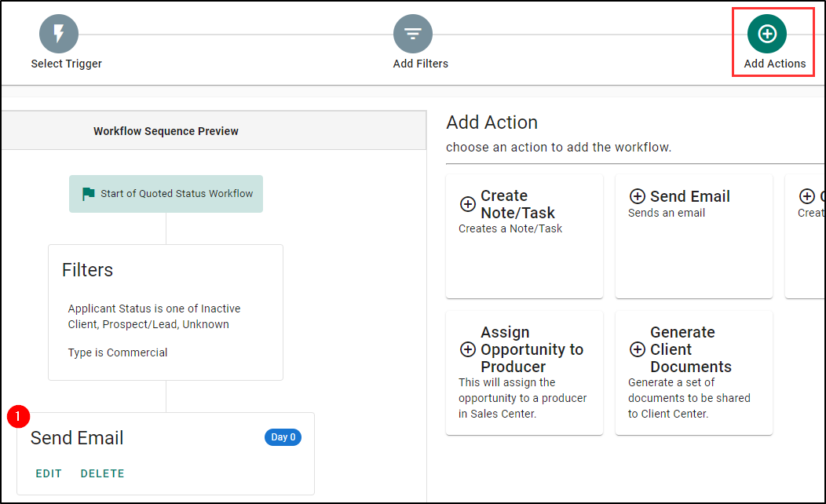This screenshot has width=826, height=504.
Task: Delete the Send Email action
Action: click(x=102, y=473)
